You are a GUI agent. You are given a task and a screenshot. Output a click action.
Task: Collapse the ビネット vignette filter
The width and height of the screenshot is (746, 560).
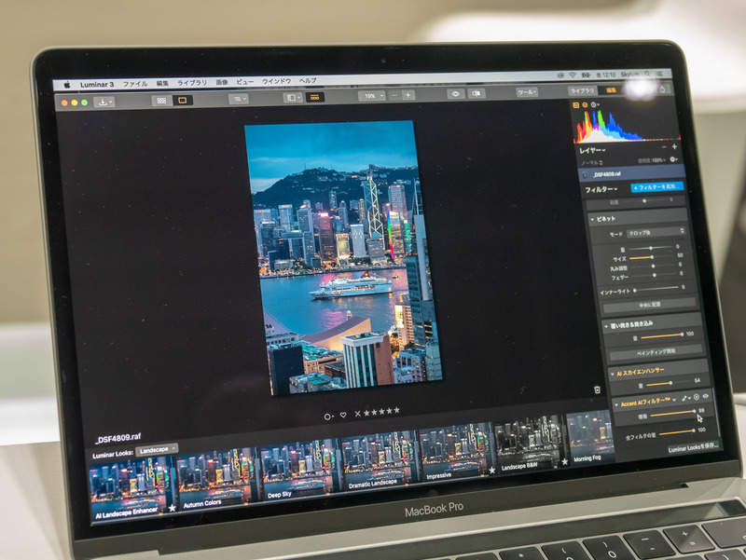[x=592, y=219]
